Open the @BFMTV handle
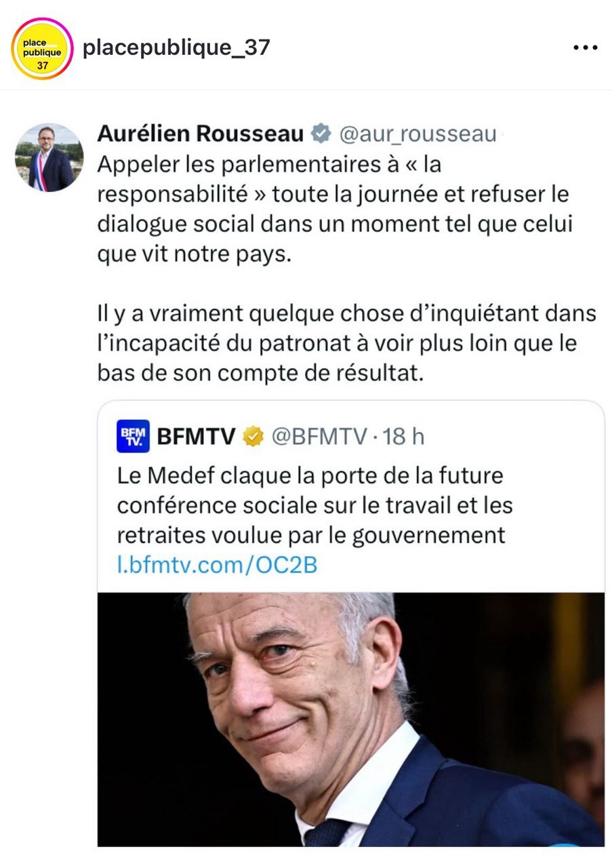 [319, 436]
